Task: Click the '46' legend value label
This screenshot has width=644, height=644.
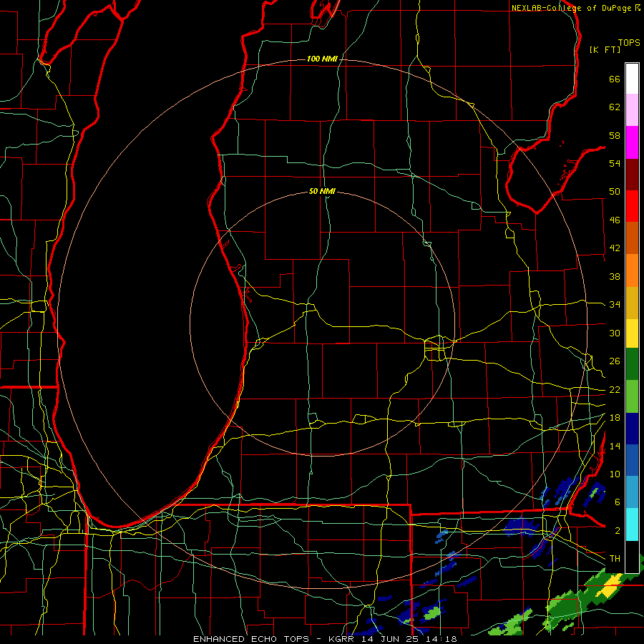Action: pyautogui.click(x=615, y=220)
